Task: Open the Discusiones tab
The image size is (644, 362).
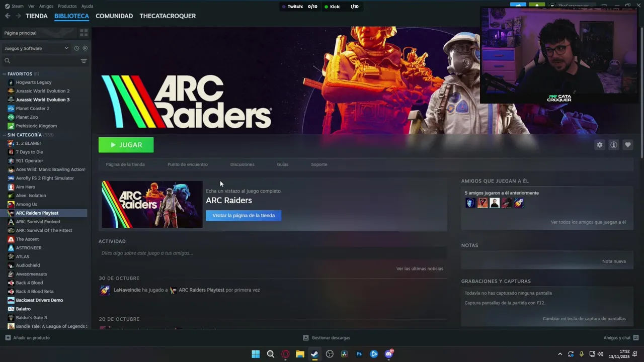Action: coord(242,164)
